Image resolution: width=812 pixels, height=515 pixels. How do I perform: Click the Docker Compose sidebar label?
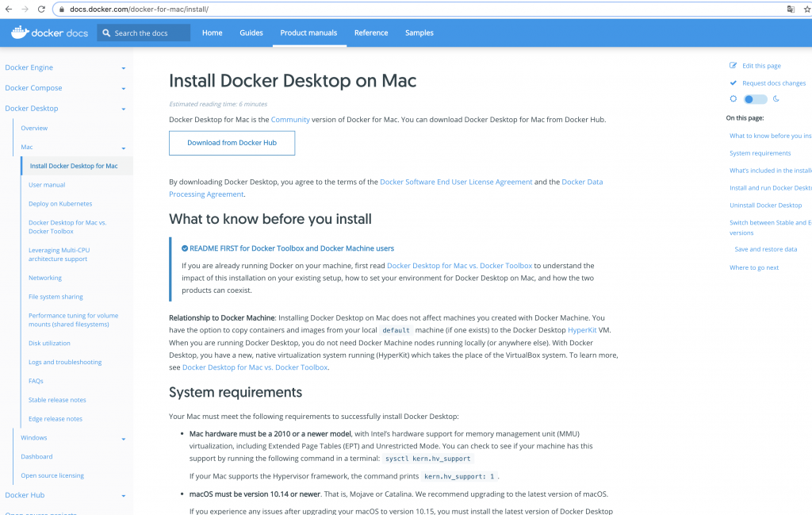point(33,87)
